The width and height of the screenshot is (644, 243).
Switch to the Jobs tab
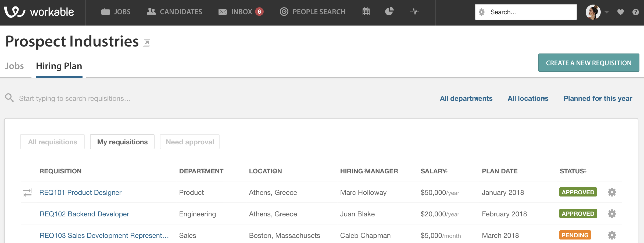click(x=15, y=66)
